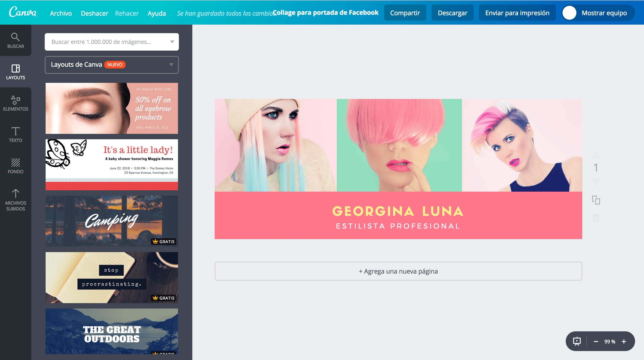Click the team avatar circle
644x360 pixels.
click(570, 13)
